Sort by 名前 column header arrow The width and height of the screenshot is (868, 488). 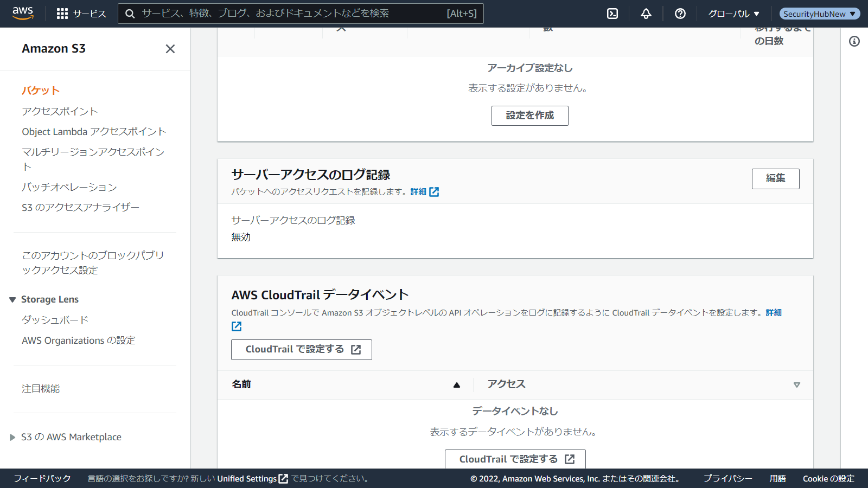tap(456, 385)
